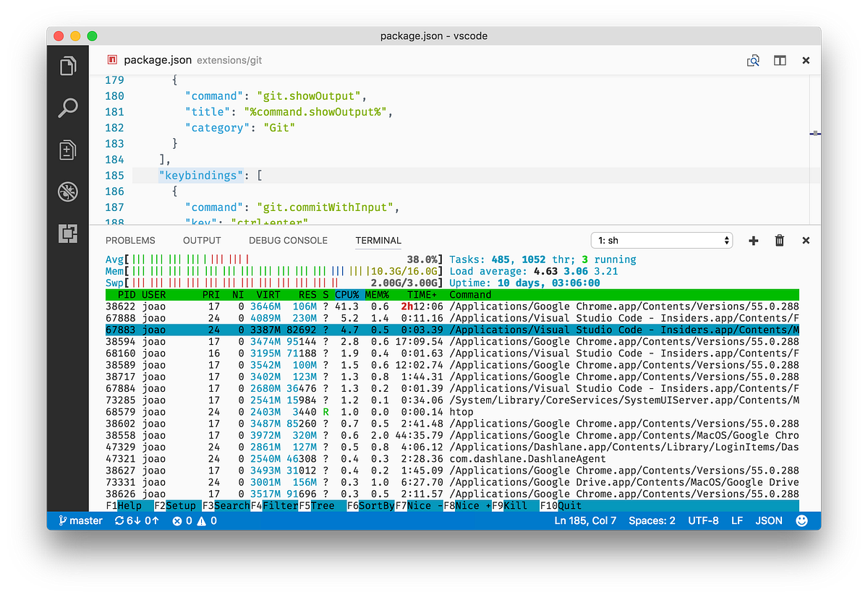The height and width of the screenshot is (597, 868).
Task: Open the '1: sh' terminal dropdown
Action: pyautogui.click(x=661, y=240)
